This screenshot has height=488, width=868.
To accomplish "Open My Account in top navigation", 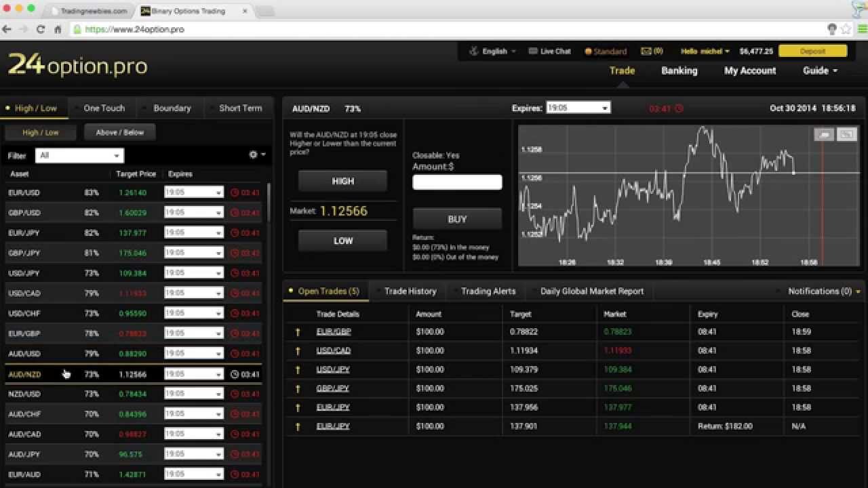I will coord(750,70).
